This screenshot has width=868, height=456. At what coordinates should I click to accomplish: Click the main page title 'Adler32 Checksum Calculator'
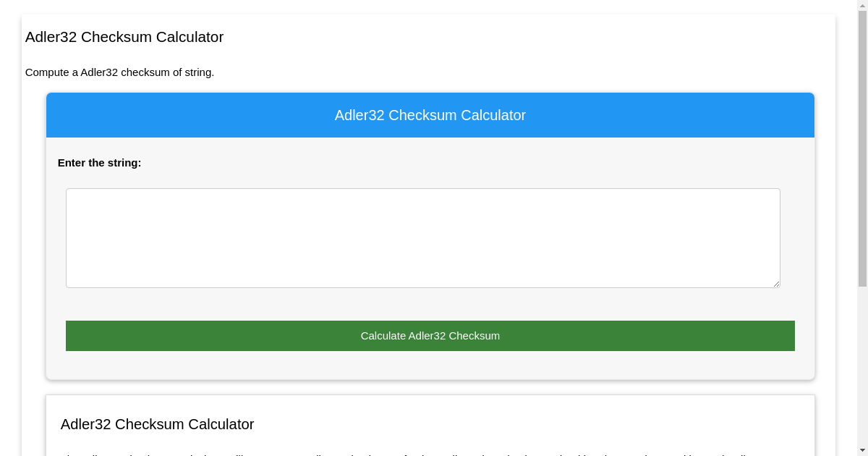tap(124, 37)
